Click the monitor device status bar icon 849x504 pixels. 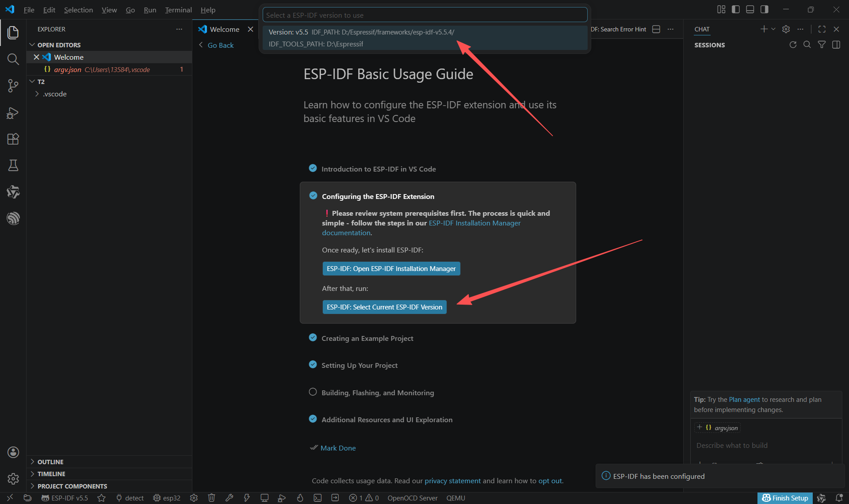point(264,498)
